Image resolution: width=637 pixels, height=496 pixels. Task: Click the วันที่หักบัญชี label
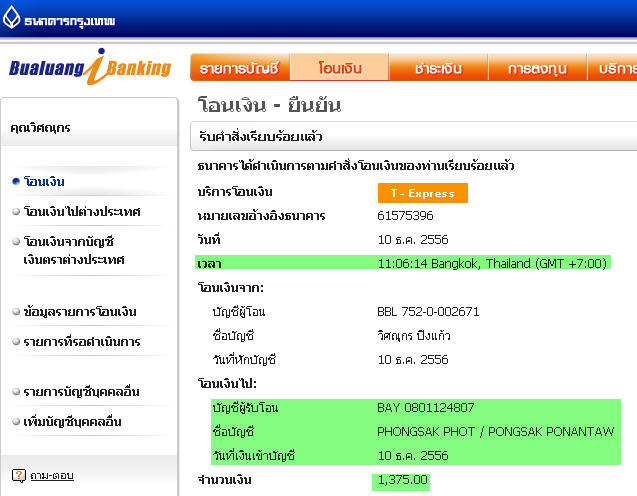pos(244,360)
